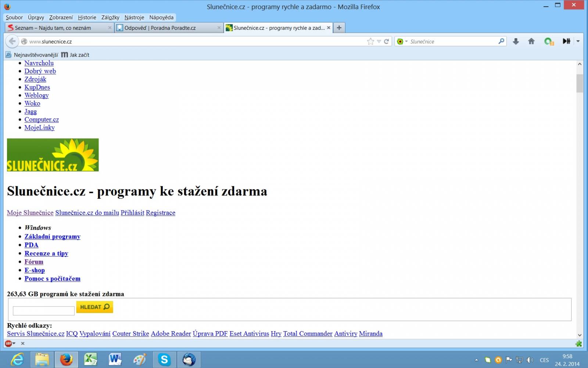Click the volume speaker tray icon
This screenshot has height=368, width=588.
(x=530, y=360)
